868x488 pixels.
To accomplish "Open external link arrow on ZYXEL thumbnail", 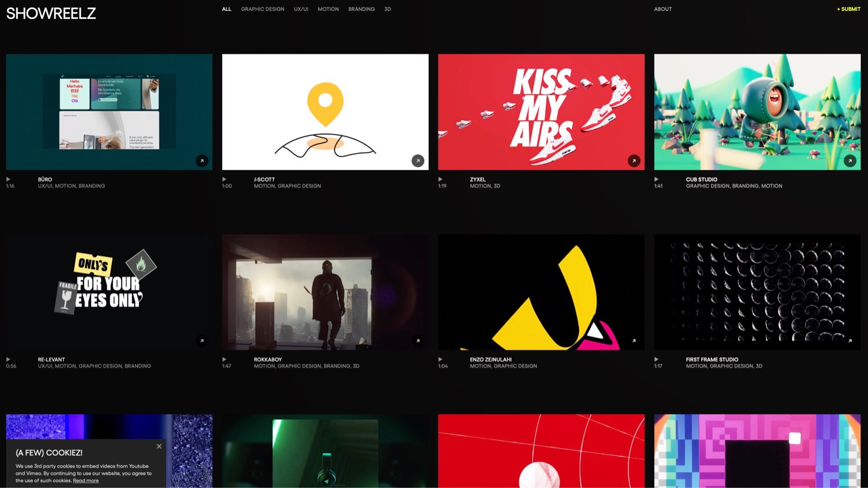I will click(634, 161).
